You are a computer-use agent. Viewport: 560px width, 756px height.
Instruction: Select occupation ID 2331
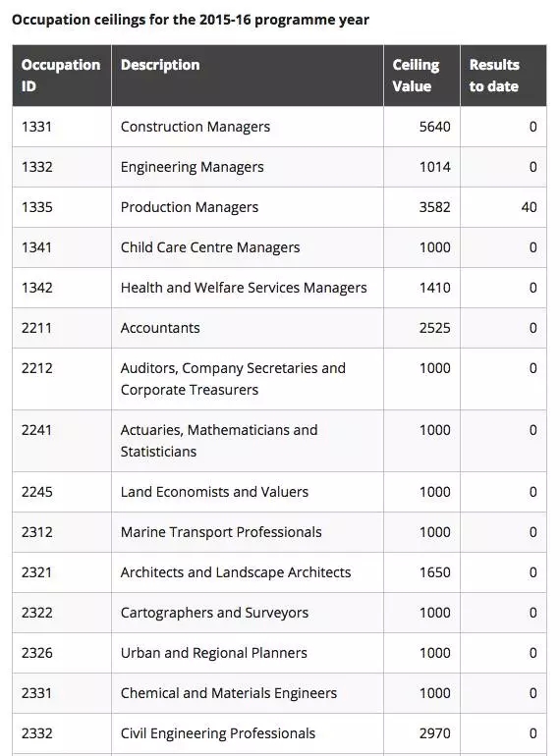click(36, 693)
